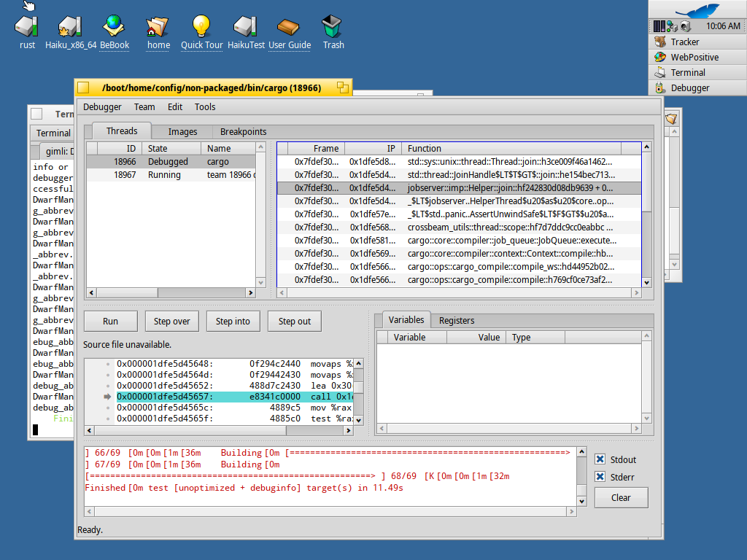Click the Terminal window close box

(36, 114)
